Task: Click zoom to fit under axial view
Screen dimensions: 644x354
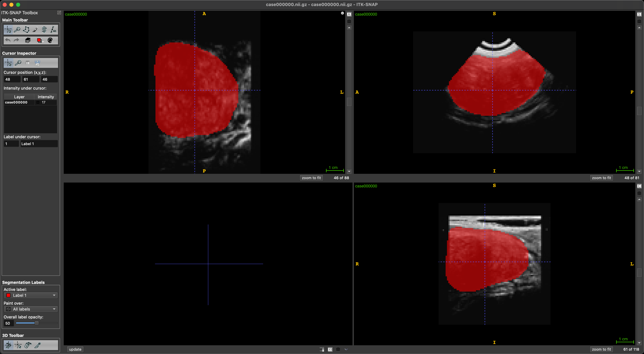Action: [311, 178]
